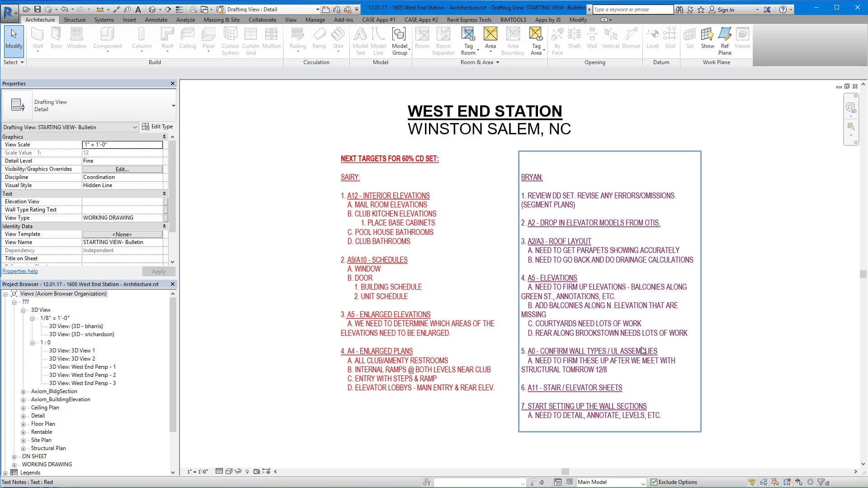The image size is (868, 488).
Task: Click the View Scale input field
Action: (122, 145)
